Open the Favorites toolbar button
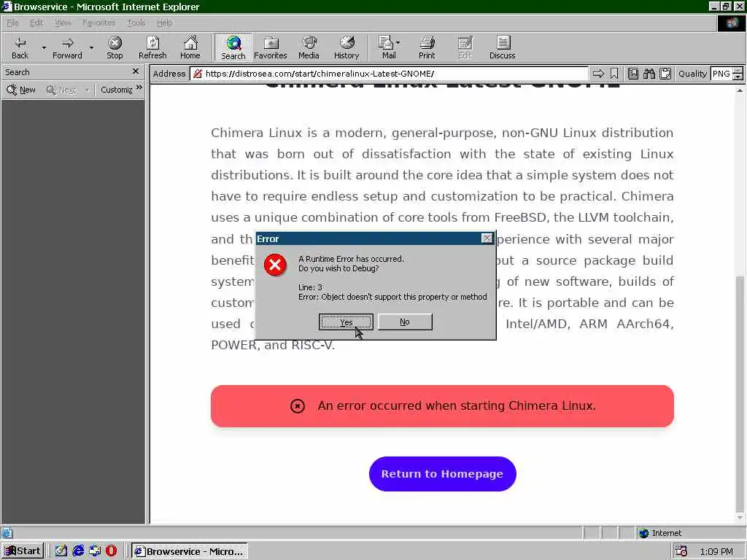747x560 pixels. [x=270, y=47]
